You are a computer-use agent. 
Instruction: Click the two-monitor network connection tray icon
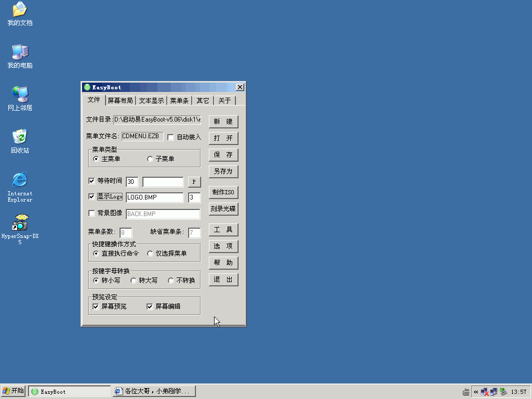pyautogui.click(x=494, y=392)
